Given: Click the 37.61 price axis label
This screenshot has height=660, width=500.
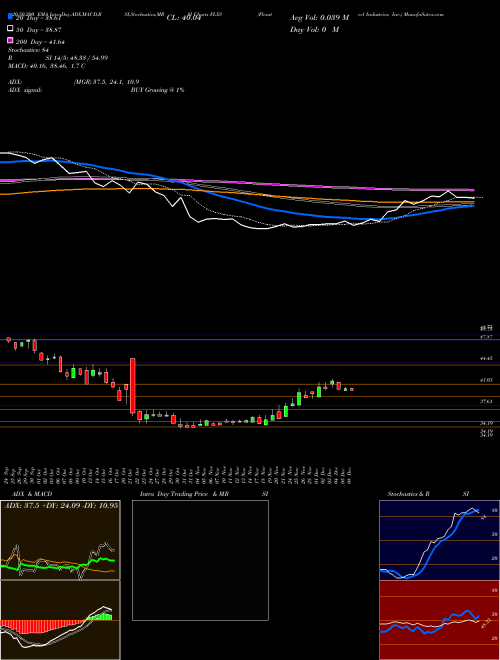Looking at the screenshot, I should (487, 402).
